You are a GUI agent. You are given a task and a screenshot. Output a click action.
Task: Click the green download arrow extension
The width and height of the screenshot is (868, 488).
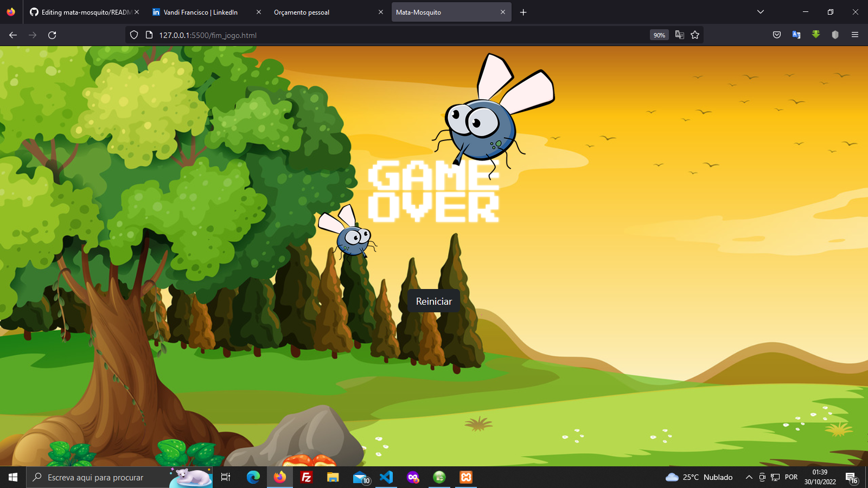[816, 35]
